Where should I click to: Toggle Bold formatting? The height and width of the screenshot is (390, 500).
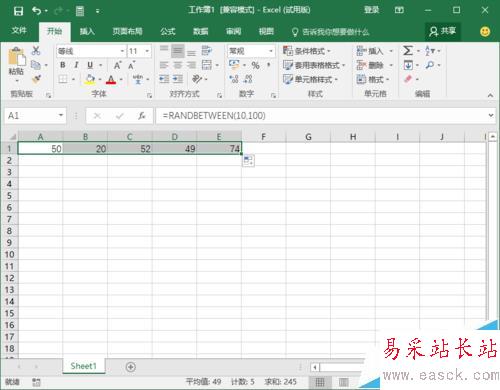(x=62, y=65)
